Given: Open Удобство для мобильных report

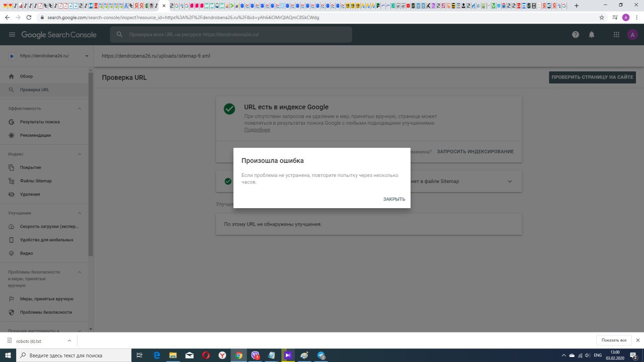Looking at the screenshot, I should [x=44, y=240].
